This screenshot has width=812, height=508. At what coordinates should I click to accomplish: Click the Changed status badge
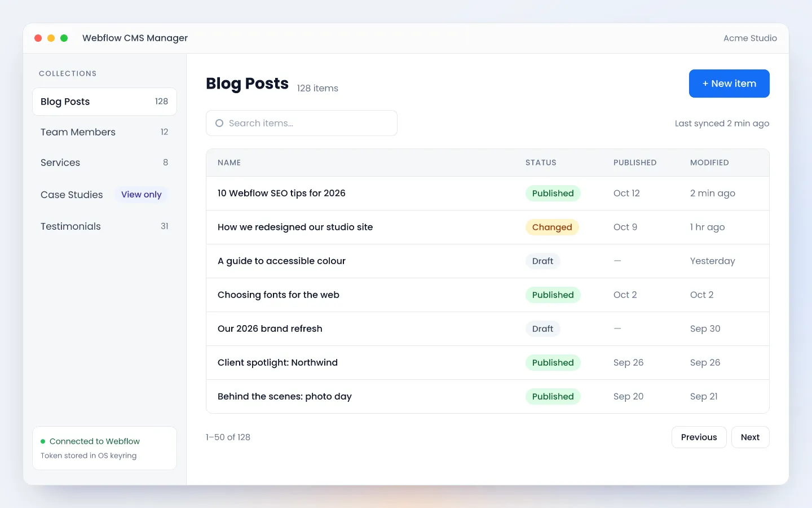[552, 227]
